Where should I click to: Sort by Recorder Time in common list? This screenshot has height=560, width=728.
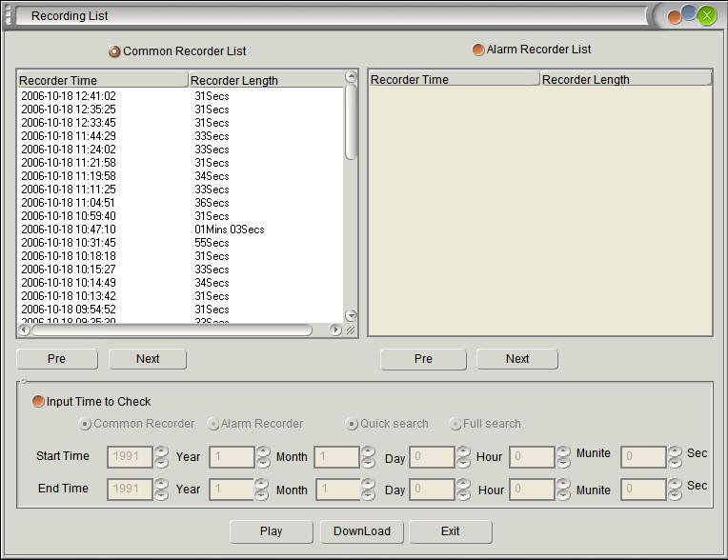103,80
